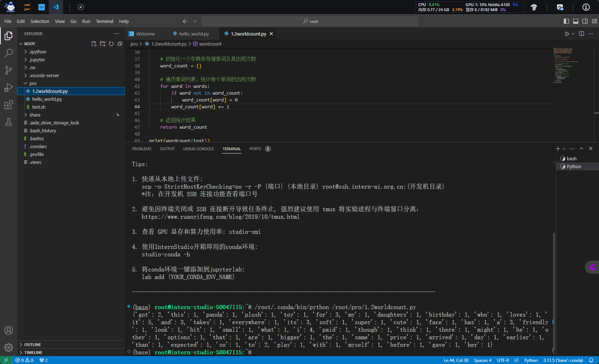Image resolution: width=599 pixels, height=364 pixels.
Task: Click the Python language mode indicator
Action: tap(531, 360)
